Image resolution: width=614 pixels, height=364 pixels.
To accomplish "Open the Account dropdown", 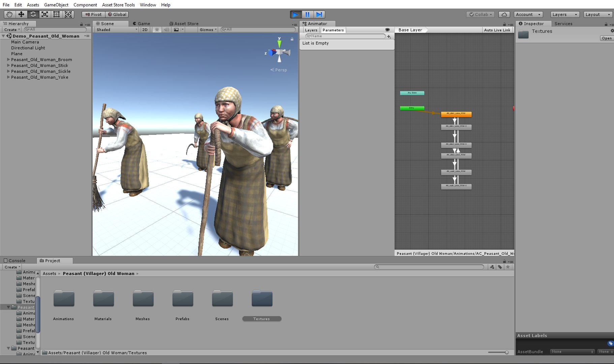I will point(528,14).
